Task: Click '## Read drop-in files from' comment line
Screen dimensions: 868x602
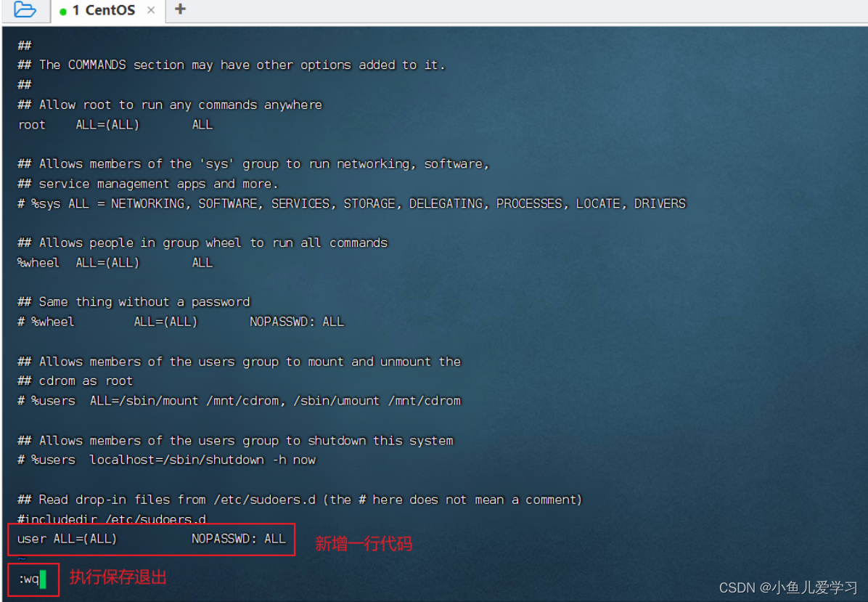Action: click(x=300, y=500)
